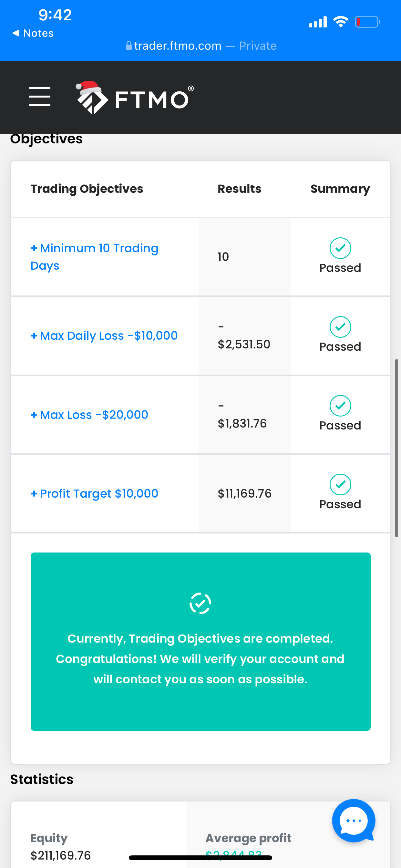401x868 pixels.
Task: Tap the objectives completed badge icon
Action: [200, 603]
